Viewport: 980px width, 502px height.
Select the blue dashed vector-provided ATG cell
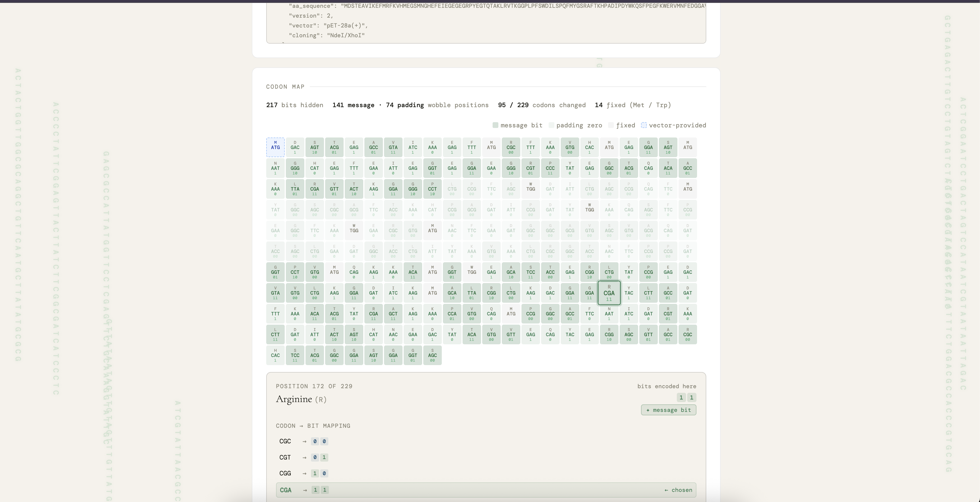point(275,147)
